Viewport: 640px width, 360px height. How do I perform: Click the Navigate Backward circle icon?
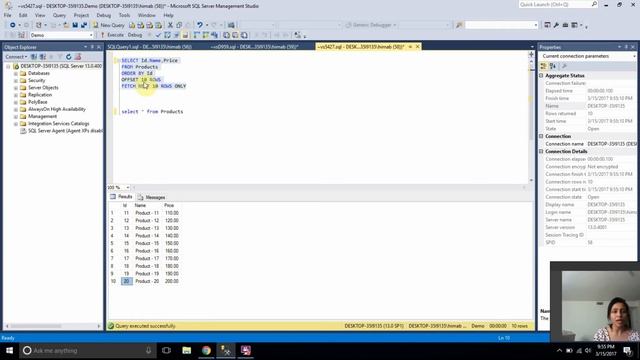click(x=13, y=25)
